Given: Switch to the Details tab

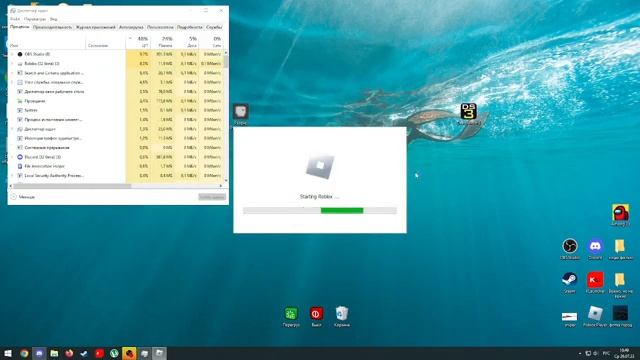Looking at the screenshot, I should point(189,27).
